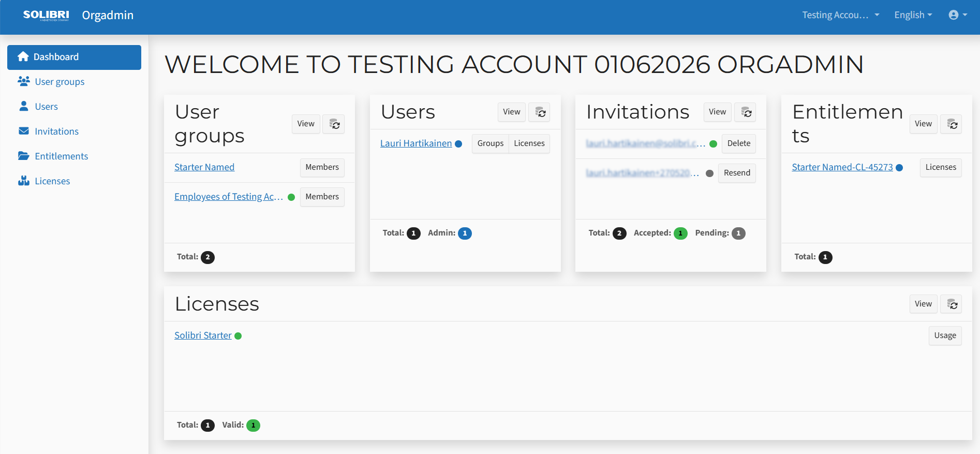The height and width of the screenshot is (454, 980).
Task: Refresh the Licenses card
Action: [x=951, y=304]
